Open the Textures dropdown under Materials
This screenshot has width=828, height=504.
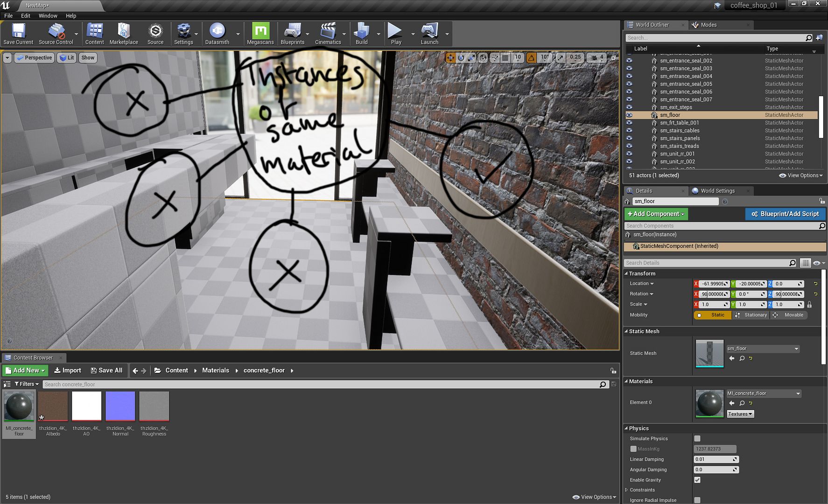pyautogui.click(x=740, y=414)
